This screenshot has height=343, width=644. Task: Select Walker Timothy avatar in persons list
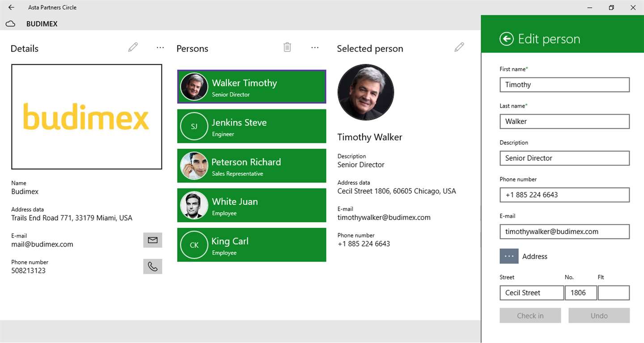[194, 87]
